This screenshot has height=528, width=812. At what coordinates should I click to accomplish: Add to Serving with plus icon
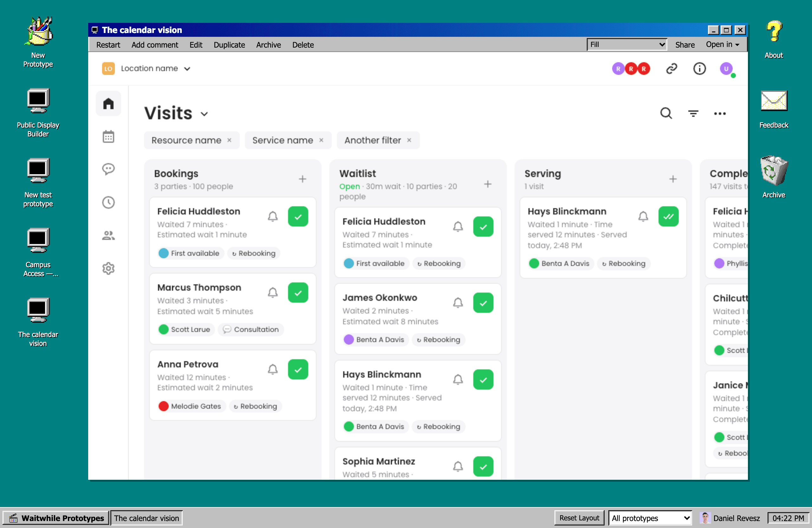click(673, 179)
